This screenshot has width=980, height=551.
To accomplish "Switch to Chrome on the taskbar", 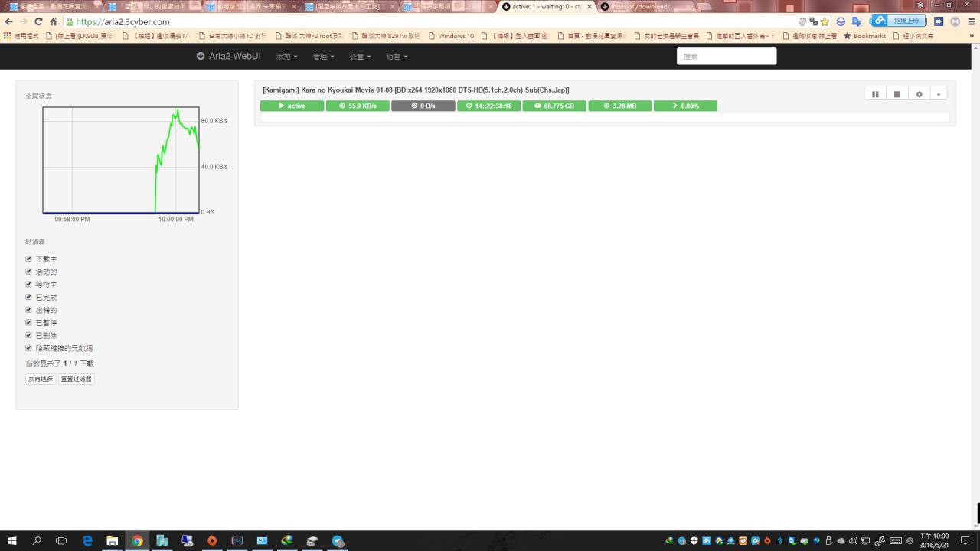I will (x=137, y=541).
